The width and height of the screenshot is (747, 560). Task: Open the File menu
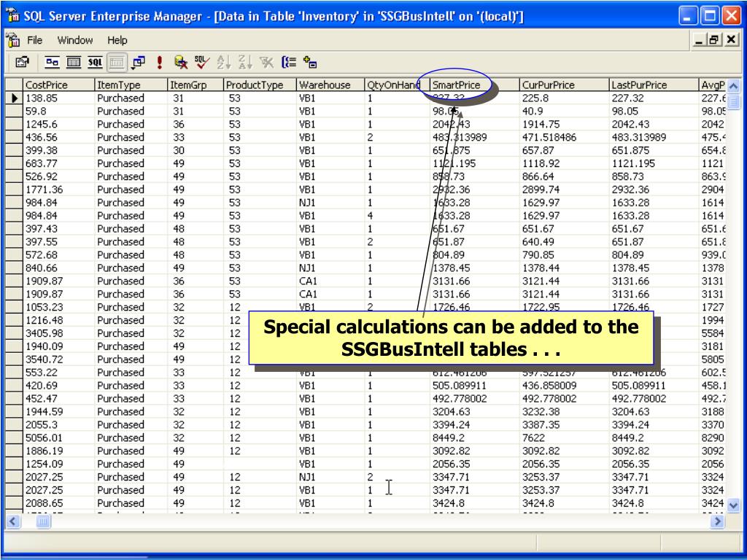(35, 40)
